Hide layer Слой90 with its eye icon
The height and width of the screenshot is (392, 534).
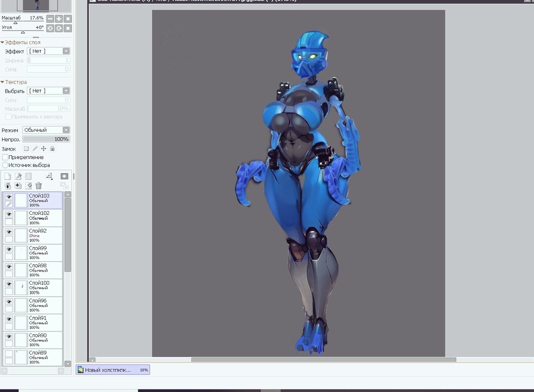[x=9, y=336]
